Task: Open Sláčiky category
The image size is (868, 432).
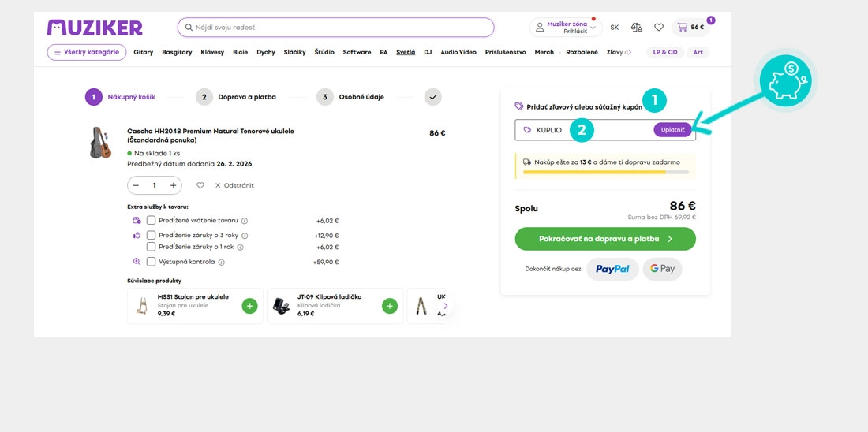Action: pos(294,52)
